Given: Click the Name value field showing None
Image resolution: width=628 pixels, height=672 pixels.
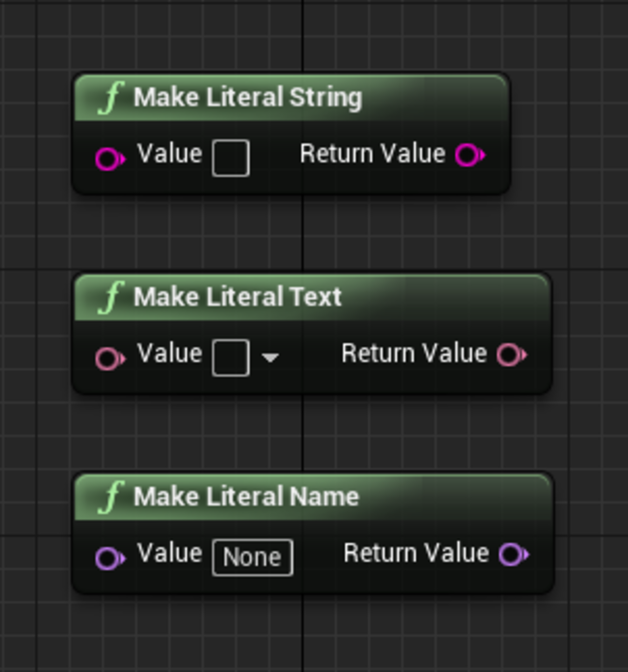Looking at the screenshot, I should point(252,557).
